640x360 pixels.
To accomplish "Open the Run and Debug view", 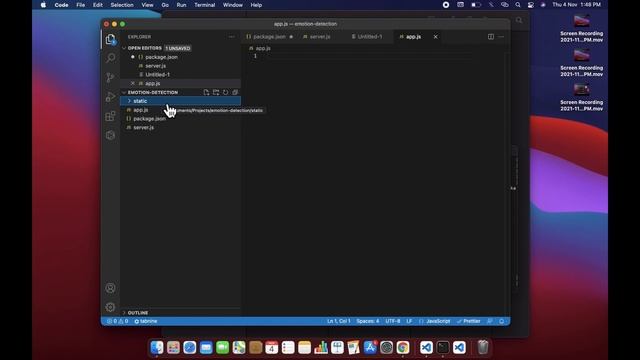I will [x=110, y=97].
